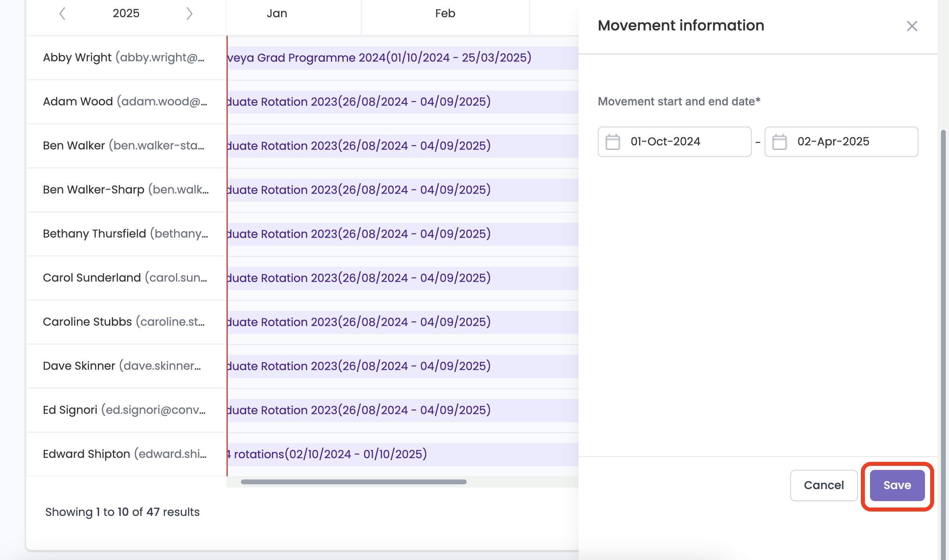This screenshot has height=560, width=949.
Task: Open Carol Sunderland's Graduate Rotation 2023 bar
Action: click(x=403, y=278)
